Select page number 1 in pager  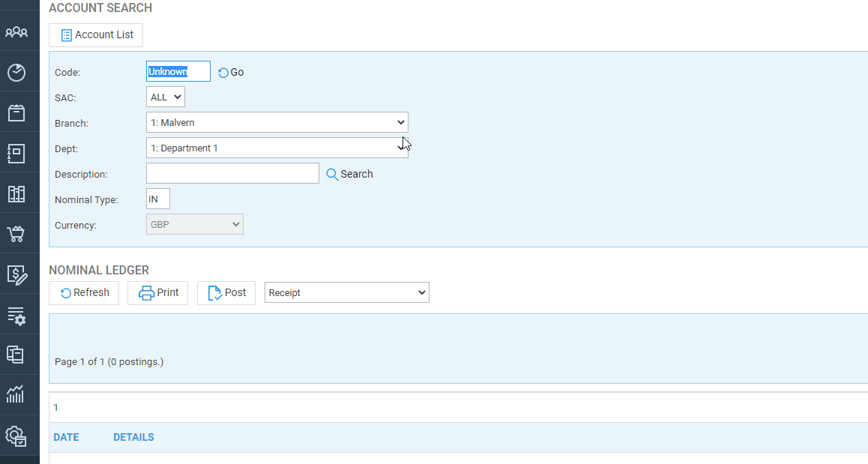coord(56,408)
